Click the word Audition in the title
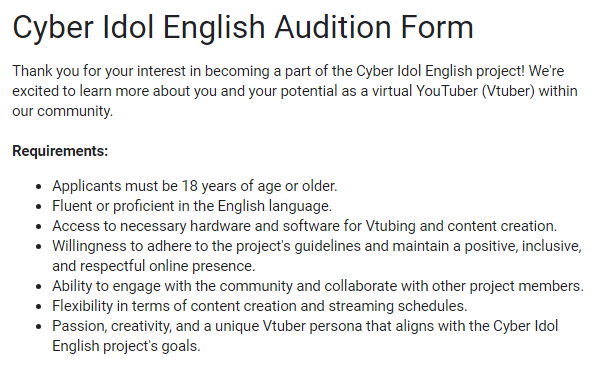 [333, 28]
